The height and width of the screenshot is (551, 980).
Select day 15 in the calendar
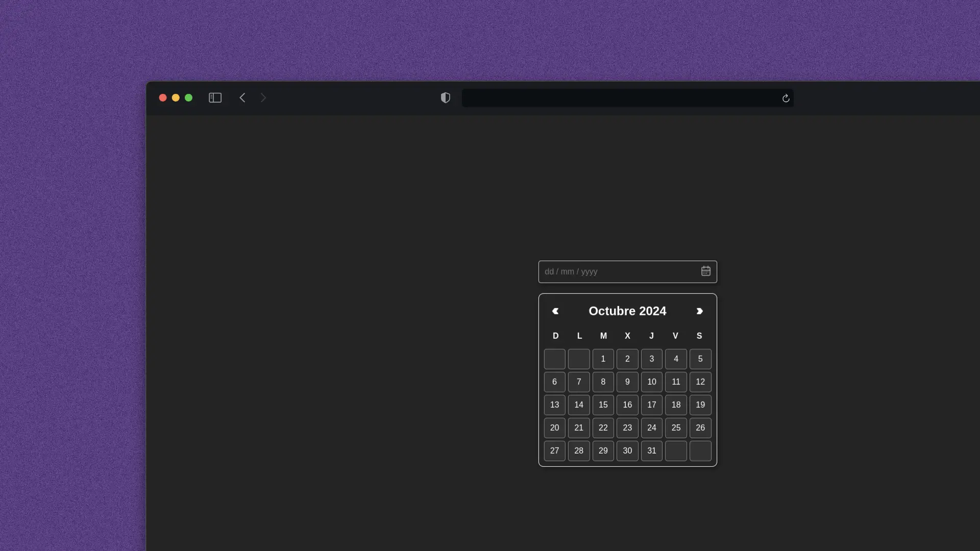click(603, 405)
